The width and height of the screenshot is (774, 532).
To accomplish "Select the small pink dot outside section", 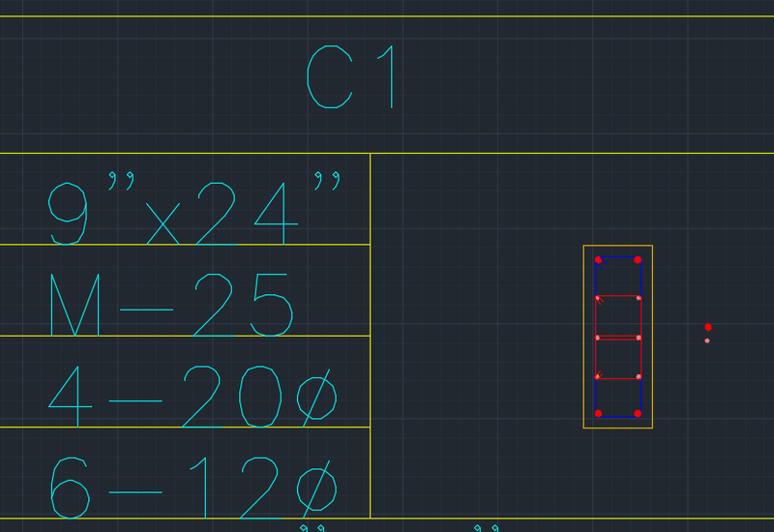I will (707, 340).
